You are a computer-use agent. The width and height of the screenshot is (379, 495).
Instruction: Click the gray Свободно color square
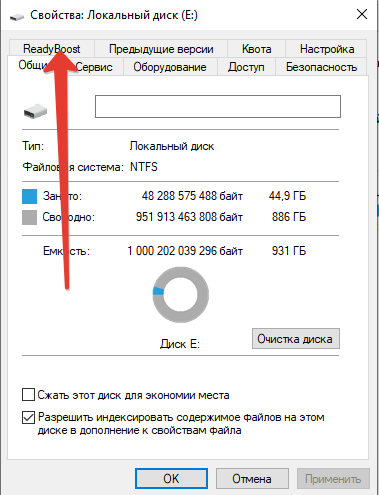coord(29,217)
